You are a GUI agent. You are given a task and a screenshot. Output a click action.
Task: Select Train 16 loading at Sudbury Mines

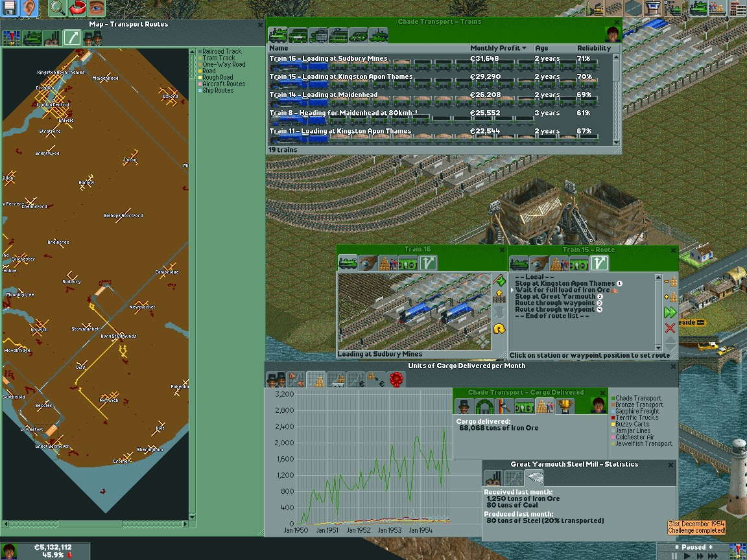439,62
